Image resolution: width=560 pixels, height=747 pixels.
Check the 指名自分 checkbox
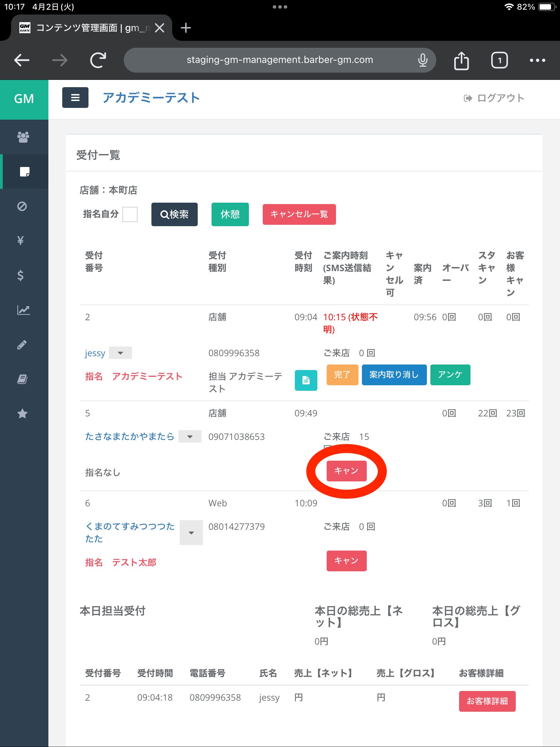click(x=130, y=214)
